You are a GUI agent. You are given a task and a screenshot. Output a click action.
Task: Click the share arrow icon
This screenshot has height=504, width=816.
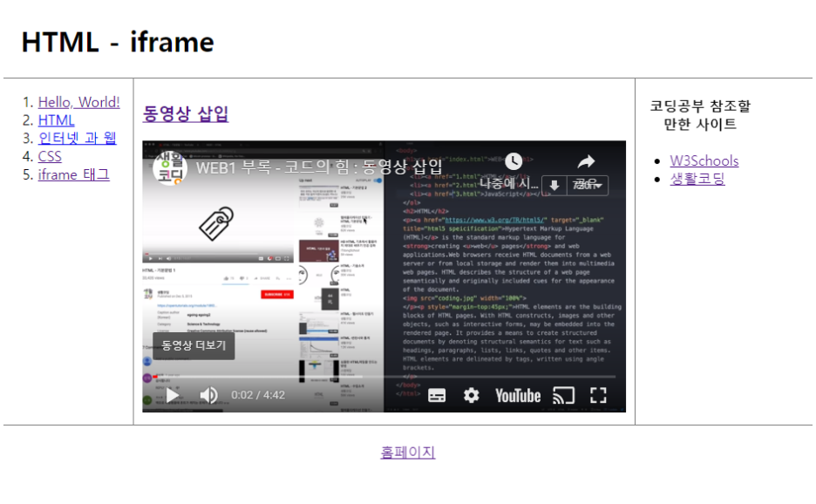tap(587, 161)
